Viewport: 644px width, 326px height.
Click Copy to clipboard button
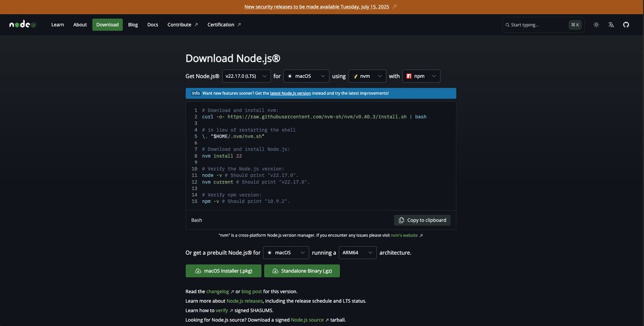422,220
